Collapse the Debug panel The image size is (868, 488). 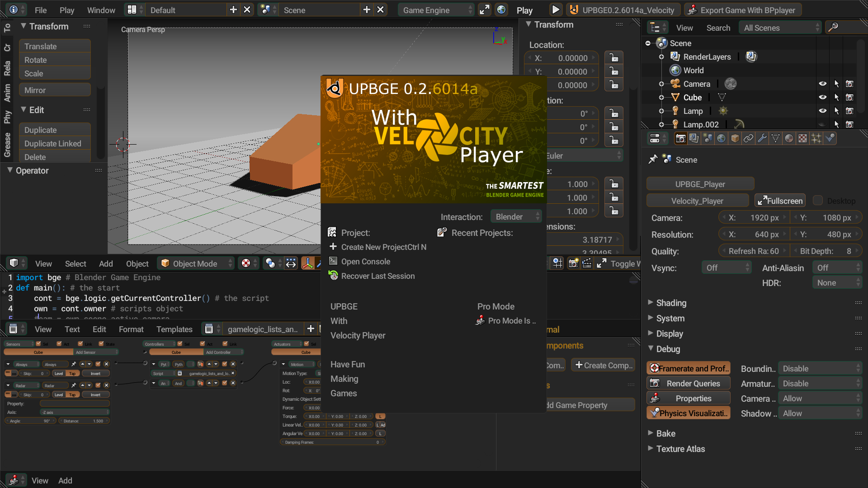click(x=668, y=349)
